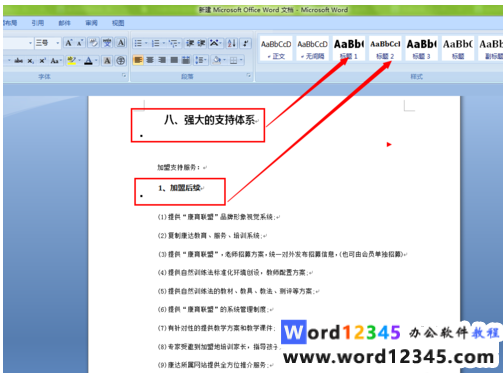Toggle superscript formatting
The image size is (504, 373).
pos(42,61)
